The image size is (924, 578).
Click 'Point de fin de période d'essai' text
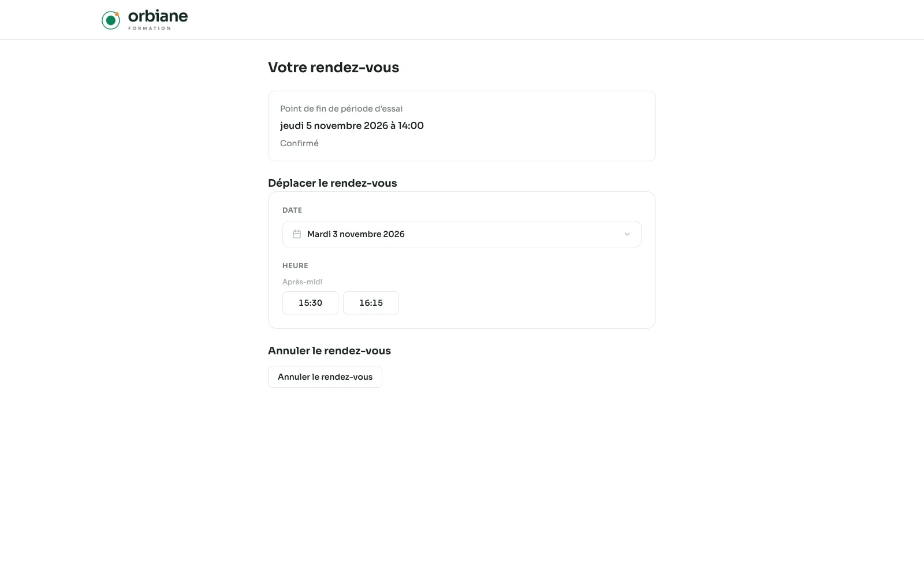tap(341, 109)
